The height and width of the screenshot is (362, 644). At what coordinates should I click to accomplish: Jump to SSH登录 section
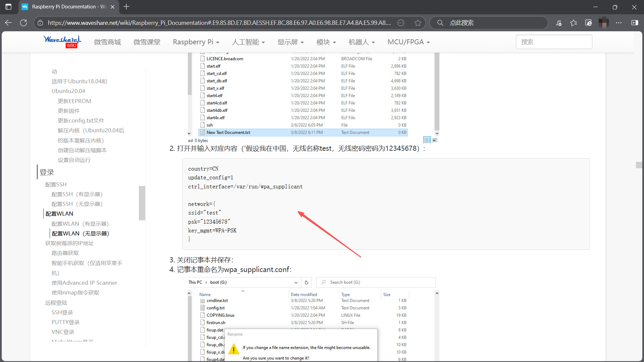point(62,312)
